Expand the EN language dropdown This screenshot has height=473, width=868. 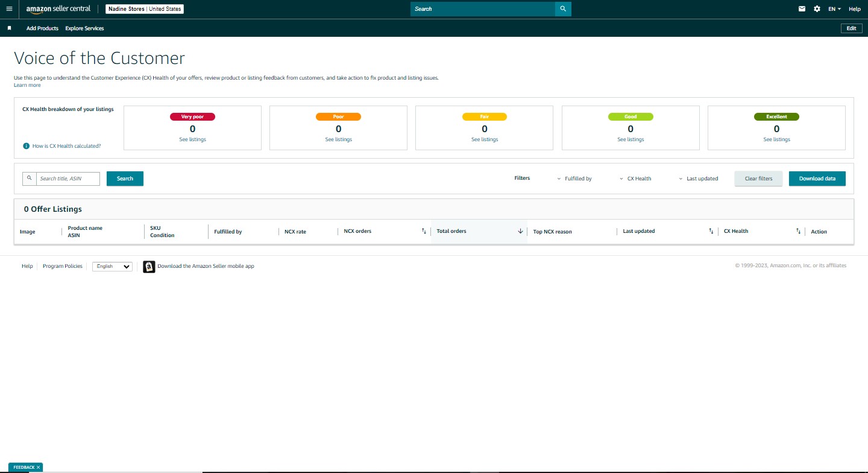click(834, 9)
